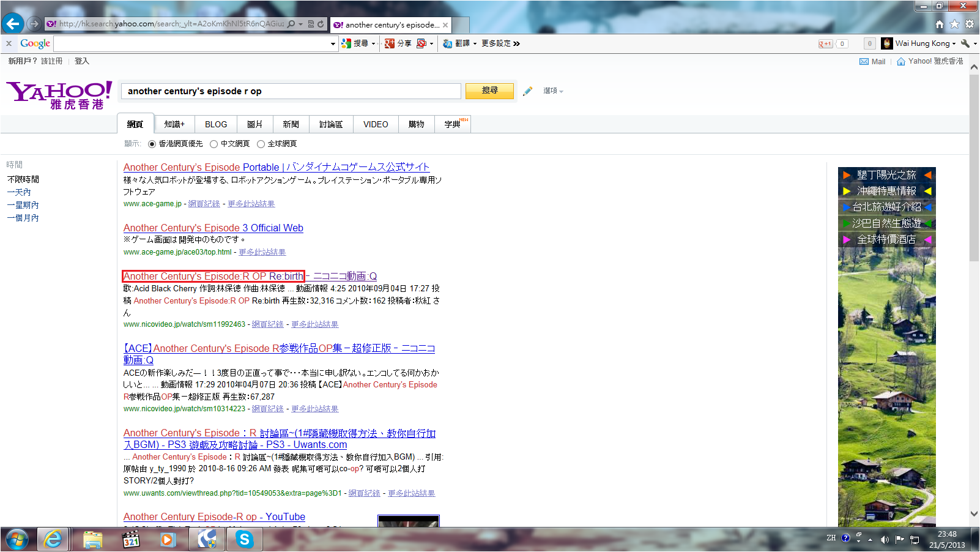This screenshot has width=980, height=552.
Task: Filter results by 一個月內
Action: (23, 218)
